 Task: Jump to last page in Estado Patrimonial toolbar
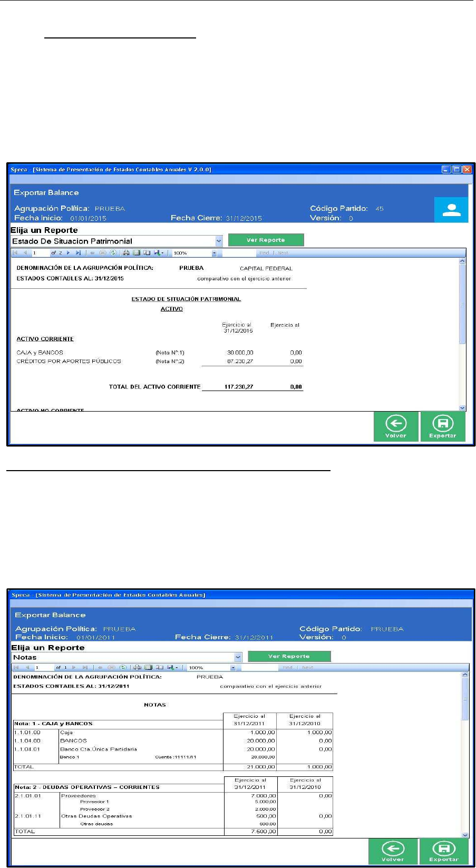(x=78, y=253)
